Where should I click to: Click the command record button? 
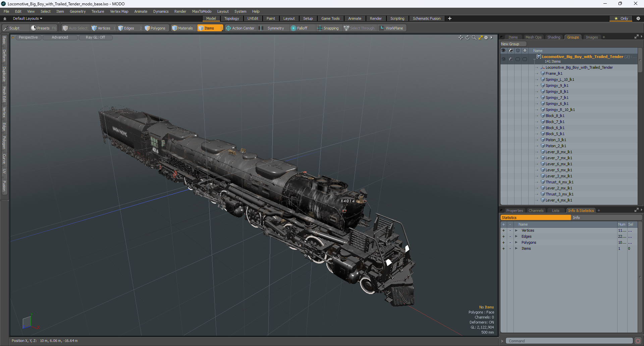click(x=638, y=341)
